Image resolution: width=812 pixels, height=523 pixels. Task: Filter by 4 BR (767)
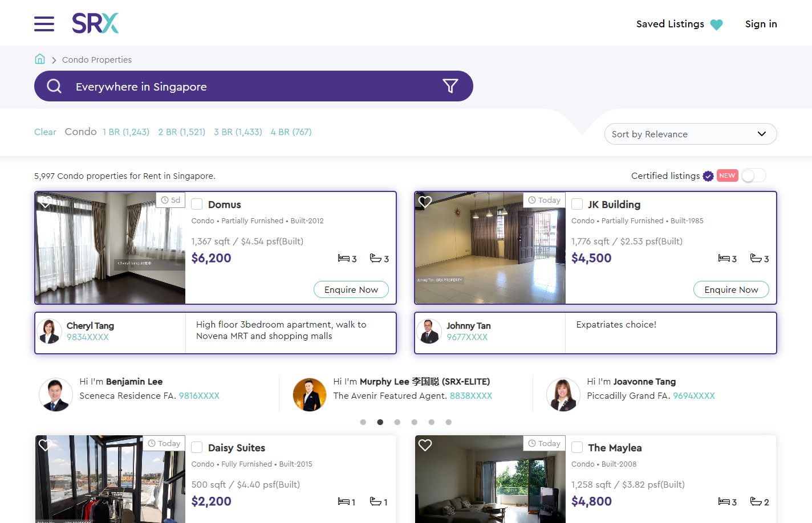(291, 132)
